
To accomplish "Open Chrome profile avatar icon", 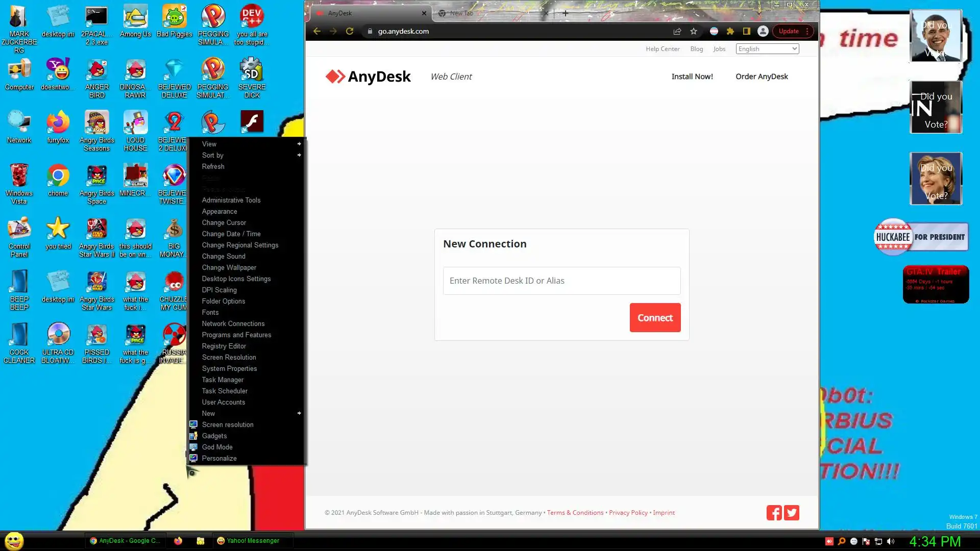I will point(763,31).
